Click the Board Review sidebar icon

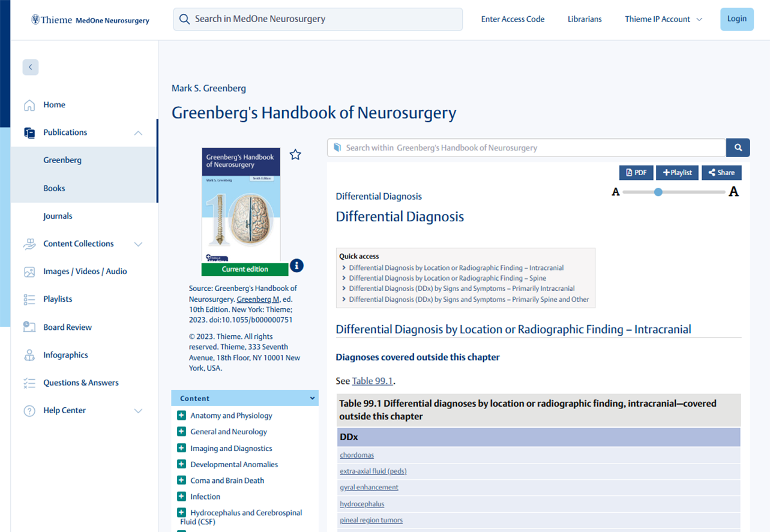point(29,327)
